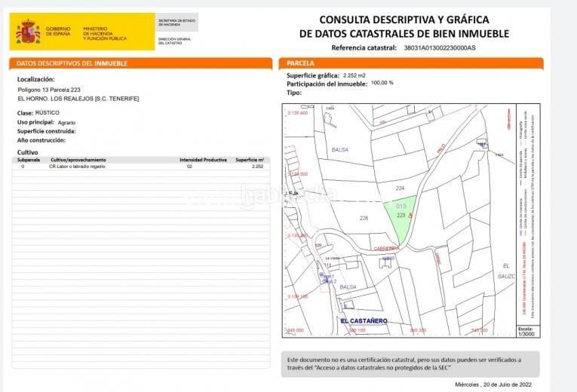Click the '345.000' coordinate label on map
The height and width of the screenshot is (392, 577).
(x=295, y=330)
